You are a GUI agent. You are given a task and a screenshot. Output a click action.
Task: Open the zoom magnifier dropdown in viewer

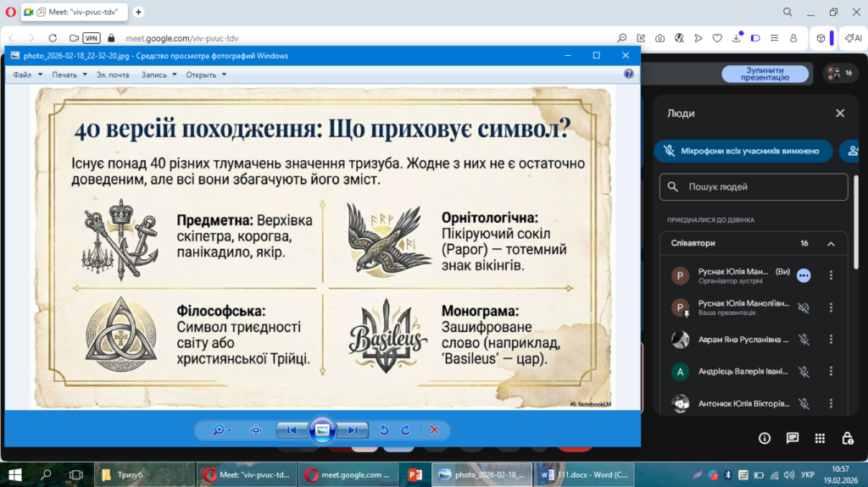click(x=222, y=430)
